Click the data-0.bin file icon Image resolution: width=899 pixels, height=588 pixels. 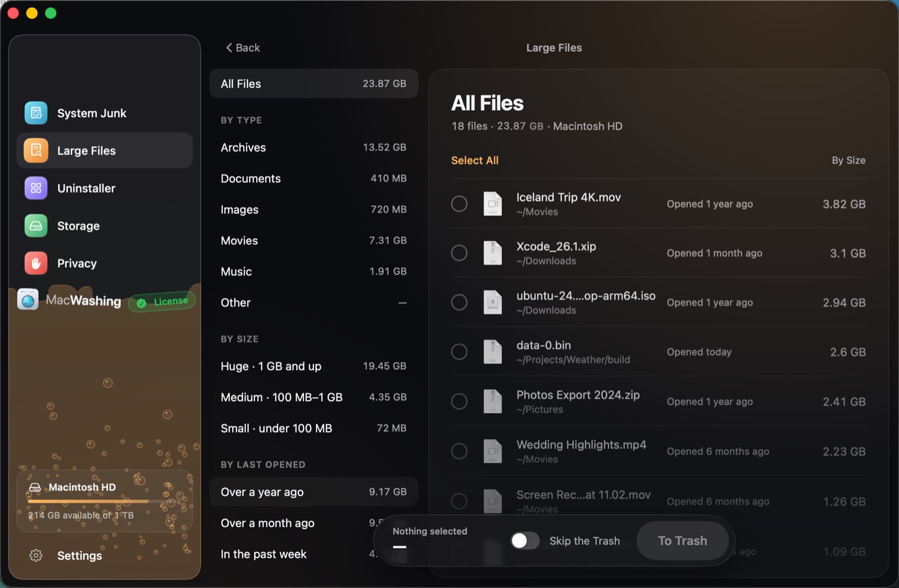[x=493, y=352]
